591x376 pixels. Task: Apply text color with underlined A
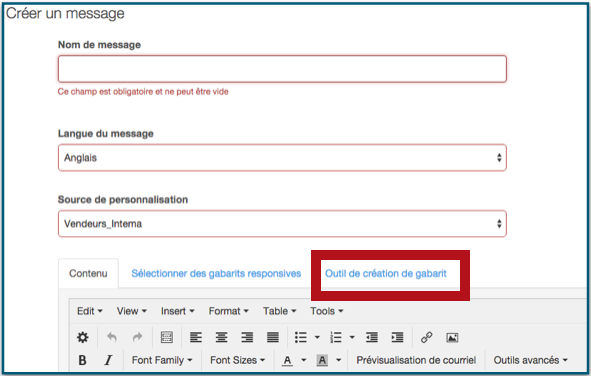tap(287, 361)
